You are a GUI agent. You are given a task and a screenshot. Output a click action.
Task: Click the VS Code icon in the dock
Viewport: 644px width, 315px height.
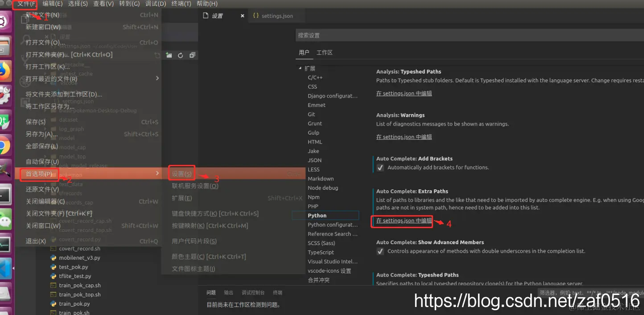point(4,269)
